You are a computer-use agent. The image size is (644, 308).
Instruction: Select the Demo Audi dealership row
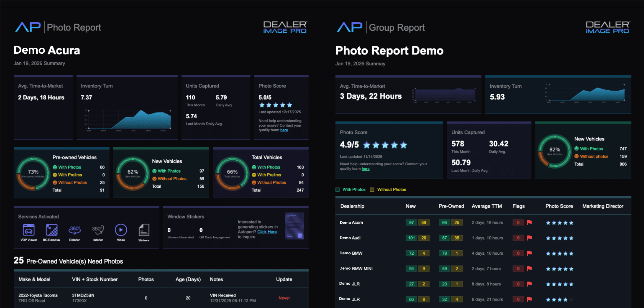[350, 238]
